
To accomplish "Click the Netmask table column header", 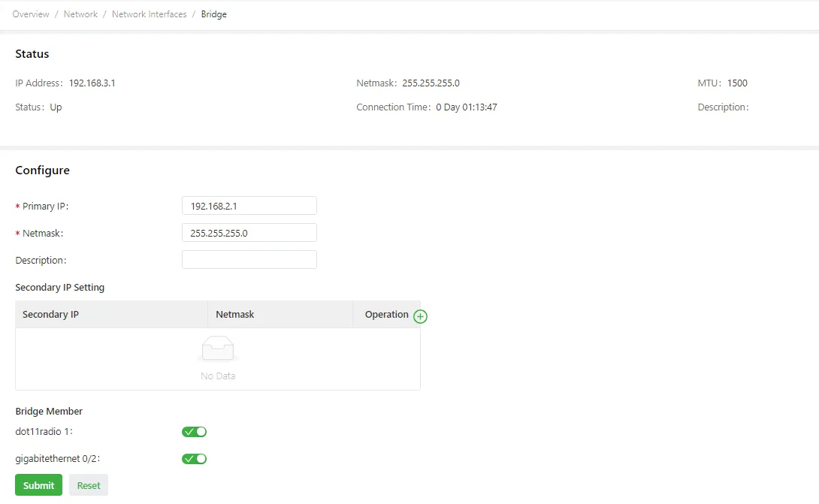I will [x=280, y=315].
